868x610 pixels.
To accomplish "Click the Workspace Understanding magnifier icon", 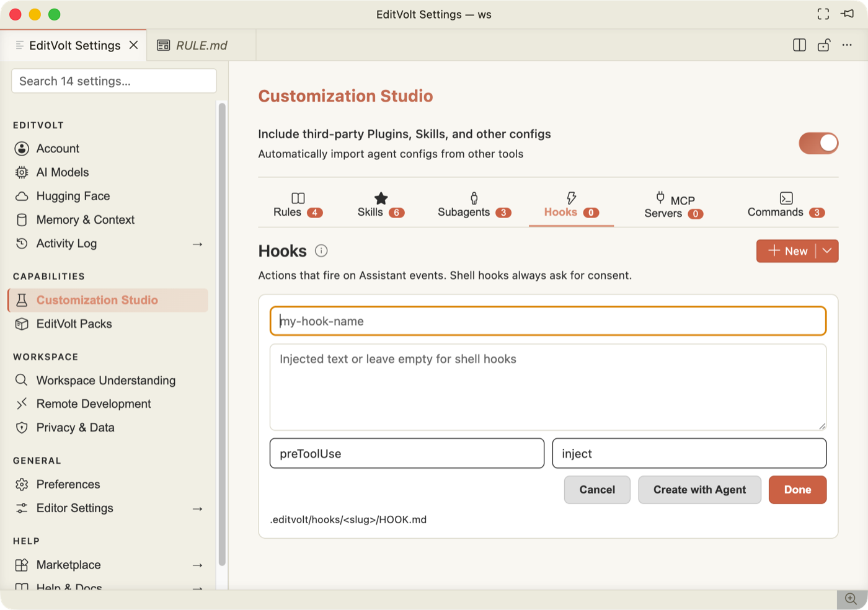I will [22, 380].
